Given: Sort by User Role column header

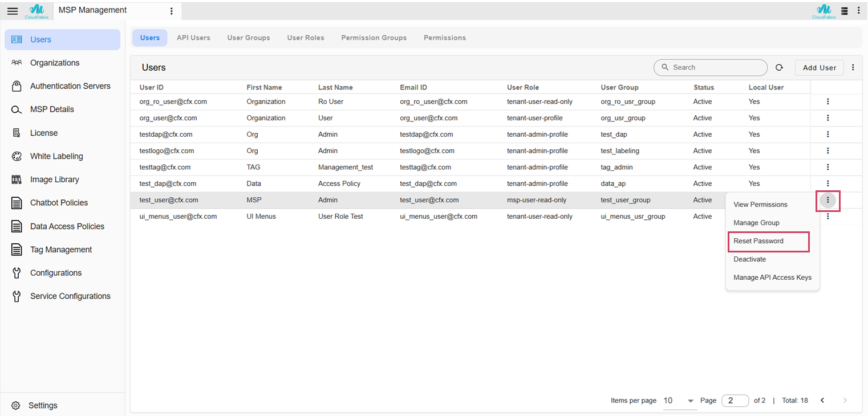Looking at the screenshot, I should (523, 87).
